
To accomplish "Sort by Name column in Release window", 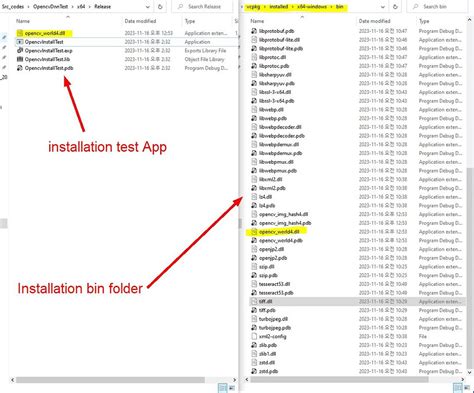I will point(23,21).
